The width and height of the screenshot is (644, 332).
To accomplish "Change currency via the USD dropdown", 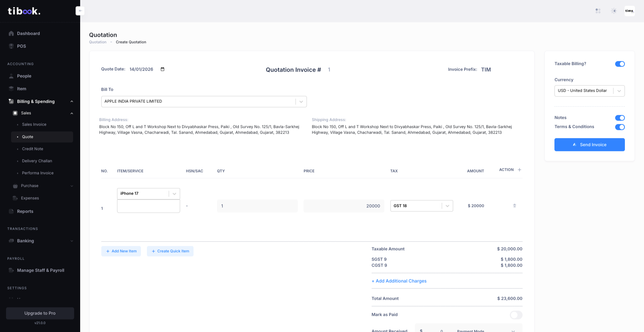I will tap(619, 91).
